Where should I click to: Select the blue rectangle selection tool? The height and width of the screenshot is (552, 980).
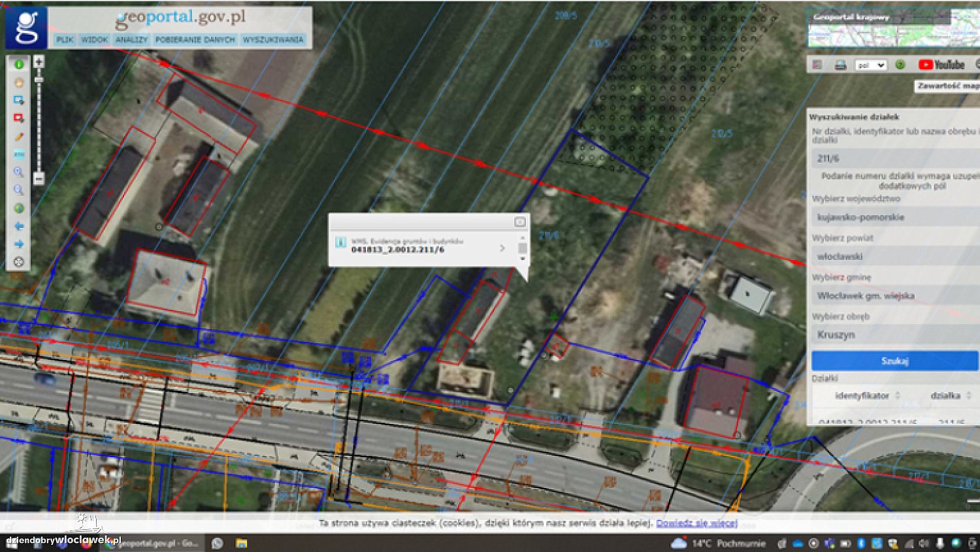click(x=19, y=100)
